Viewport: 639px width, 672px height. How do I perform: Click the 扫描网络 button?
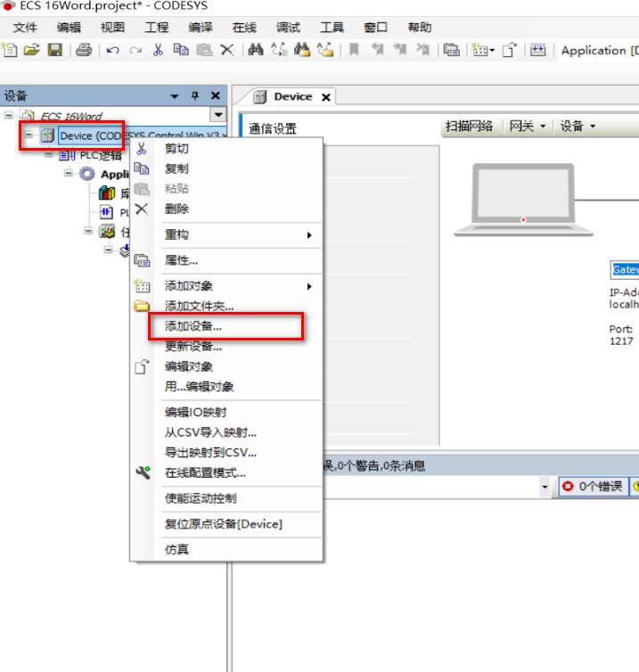click(470, 126)
